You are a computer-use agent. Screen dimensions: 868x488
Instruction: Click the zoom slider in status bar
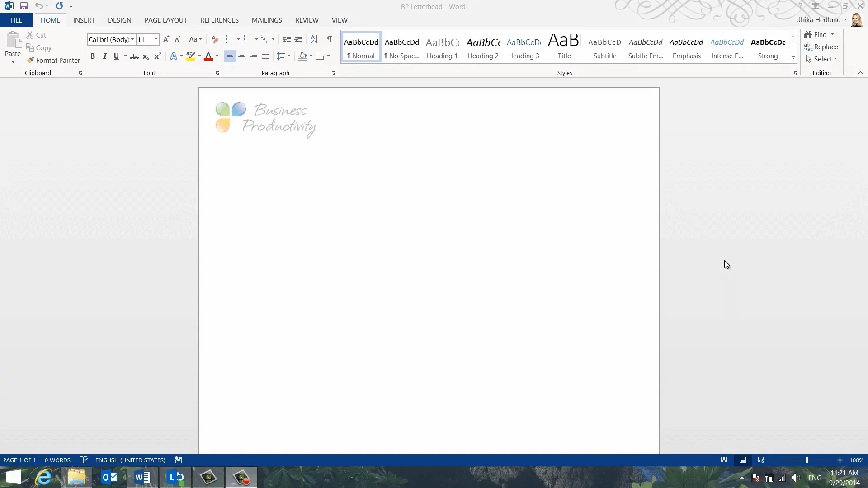pyautogui.click(x=807, y=460)
